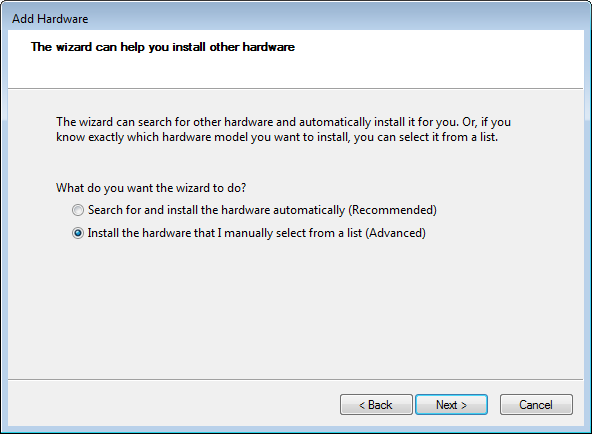Screen dimensions: 592x434
Task: Click the empty gray area below options
Action: pyautogui.click(x=296, y=309)
